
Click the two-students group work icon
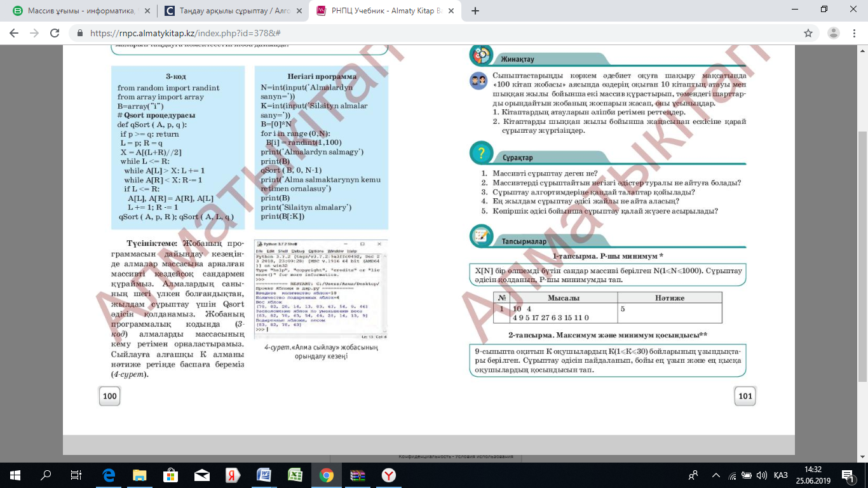click(478, 81)
